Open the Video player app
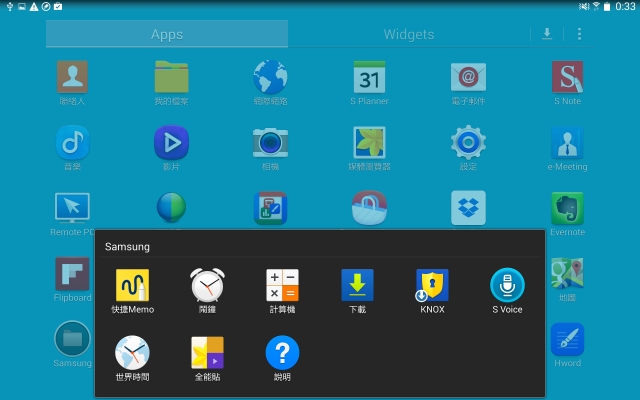Screen dimensions: 640x400 coord(171,142)
